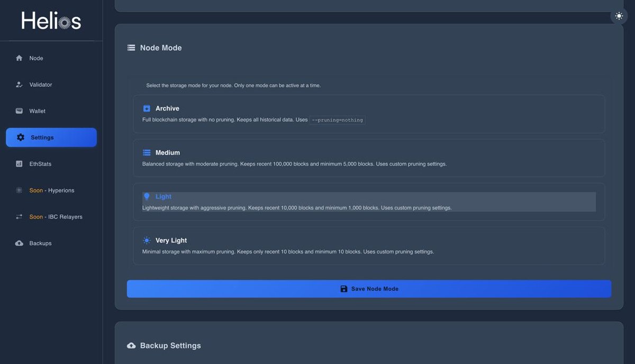The height and width of the screenshot is (364, 635).
Task: Open the Wallet page
Action: click(51, 111)
